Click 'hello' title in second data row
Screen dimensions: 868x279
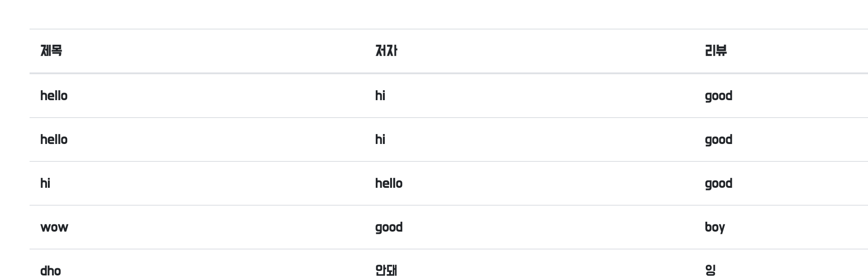tap(54, 139)
